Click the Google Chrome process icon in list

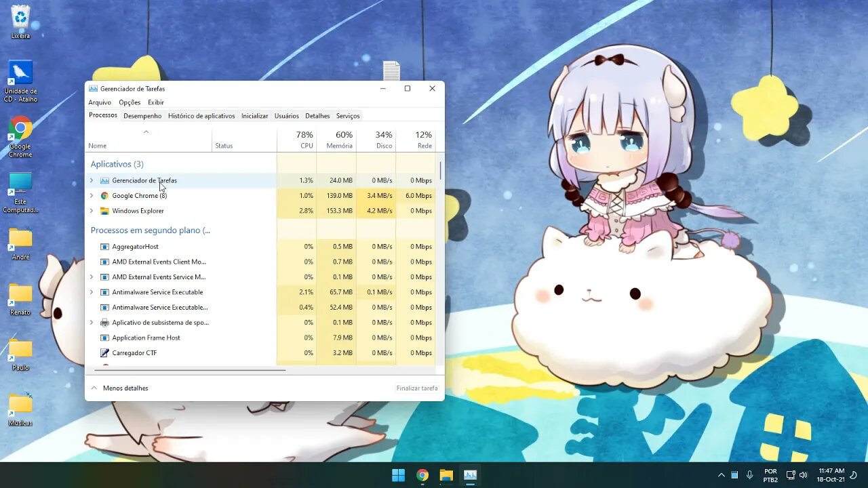pyautogui.click(x=104, y=196)
